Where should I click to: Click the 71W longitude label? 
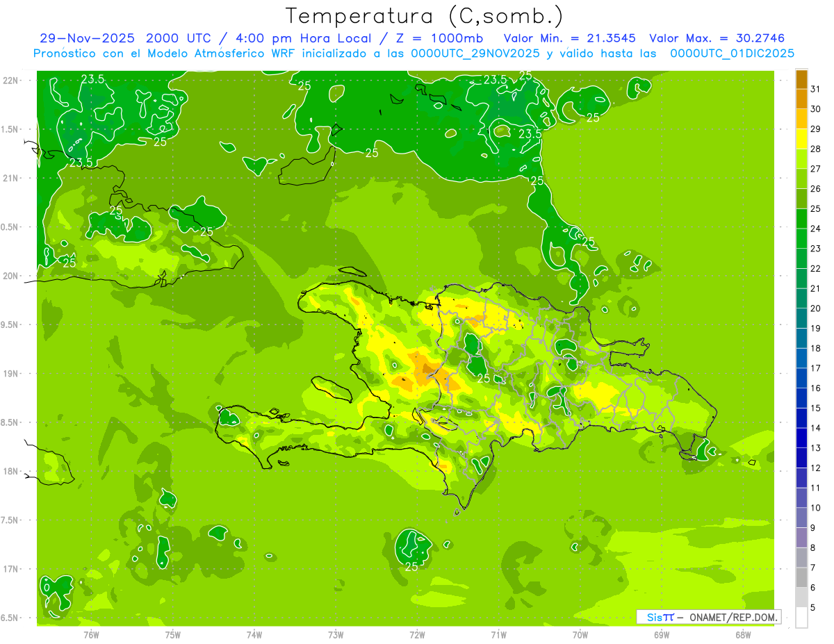click(x=498, y=635)
